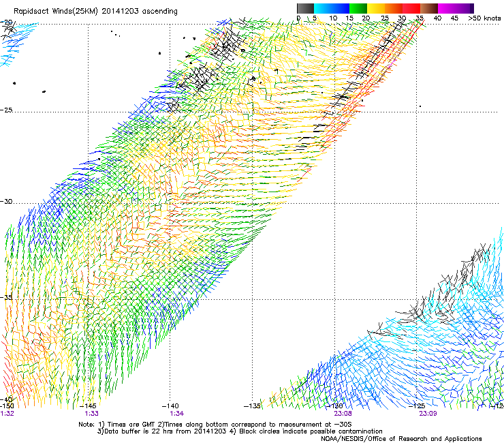
Task: Click the gray 0-5 knots legend swatch
Action: (305, 8)
